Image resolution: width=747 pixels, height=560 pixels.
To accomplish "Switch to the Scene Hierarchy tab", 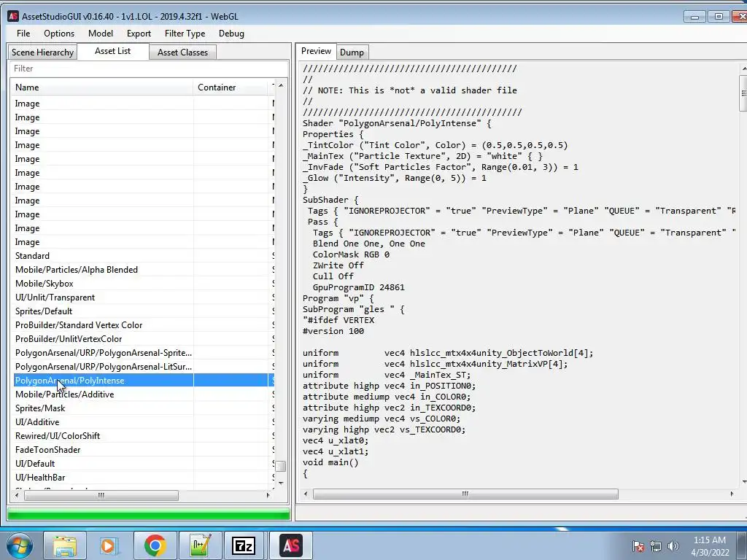I will (42, 52).
